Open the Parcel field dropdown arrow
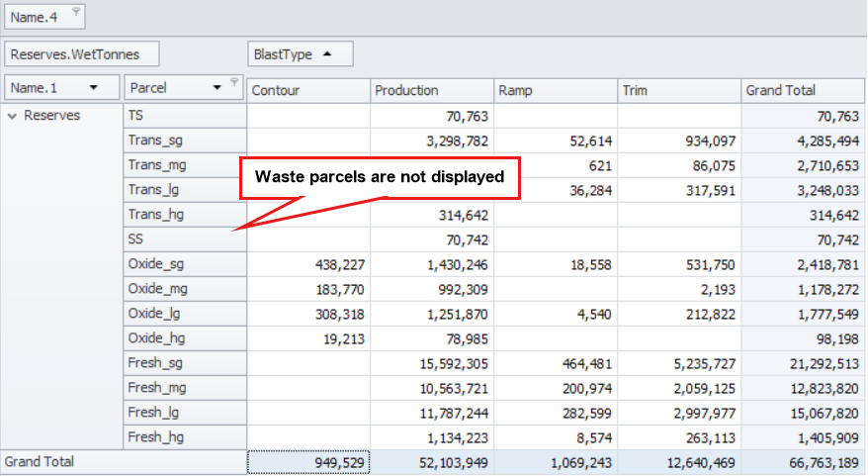 (x=217, y=87)
